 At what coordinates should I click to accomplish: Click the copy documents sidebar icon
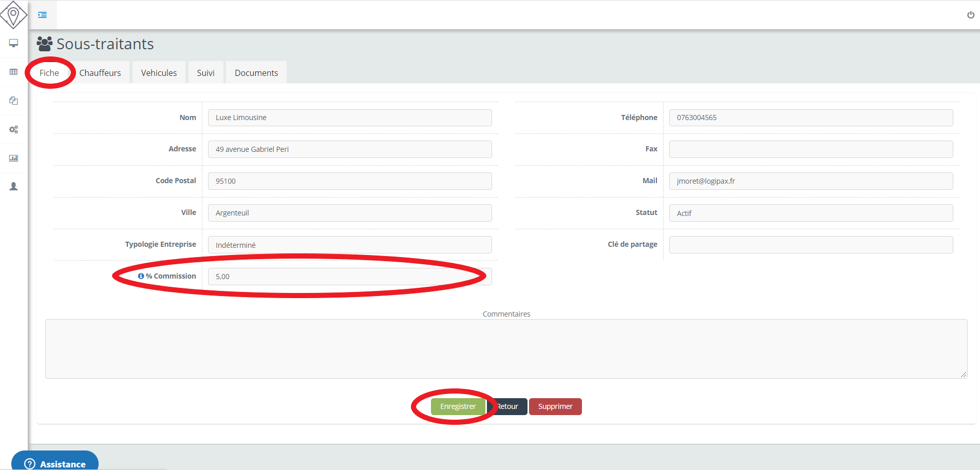(x=14, y=101)
